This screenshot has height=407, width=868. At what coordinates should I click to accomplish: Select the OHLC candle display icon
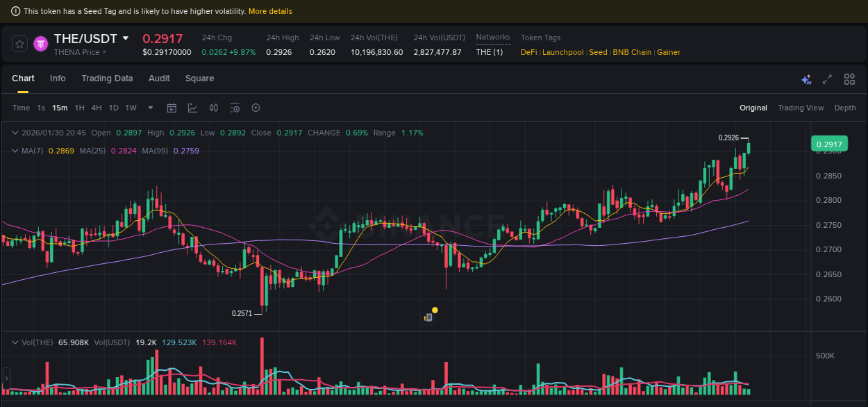tap(213, 108)
